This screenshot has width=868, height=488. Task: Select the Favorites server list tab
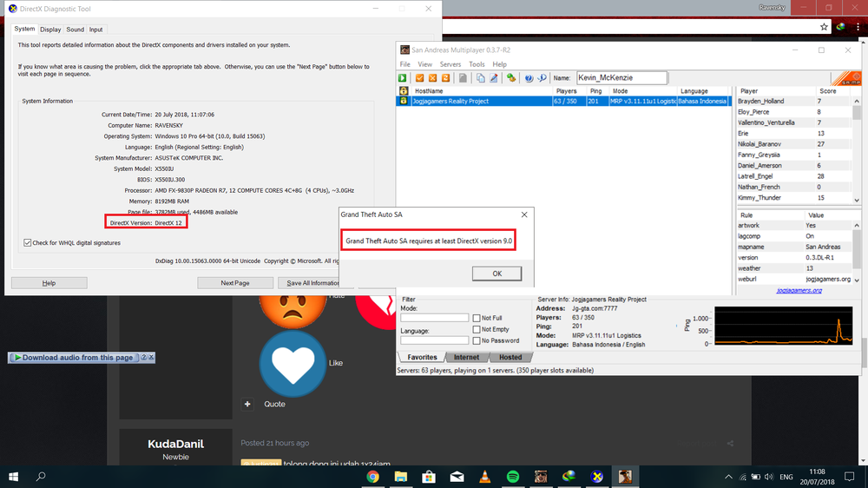(422, 357)
